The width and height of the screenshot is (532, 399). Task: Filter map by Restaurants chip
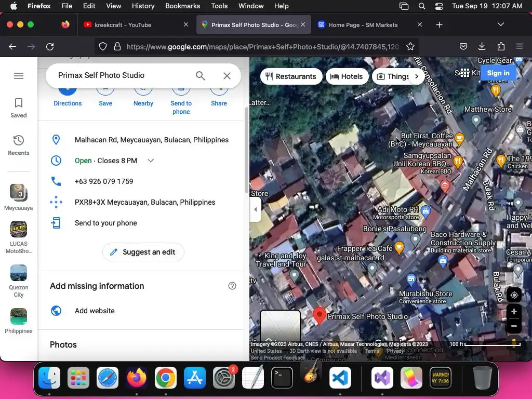[x=291, y=76]
